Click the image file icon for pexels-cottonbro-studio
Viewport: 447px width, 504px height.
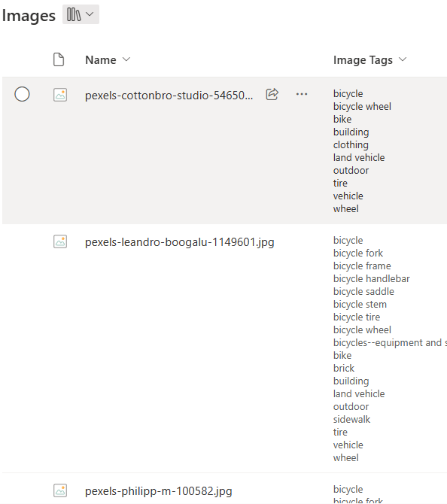click(x=60, y=95)
